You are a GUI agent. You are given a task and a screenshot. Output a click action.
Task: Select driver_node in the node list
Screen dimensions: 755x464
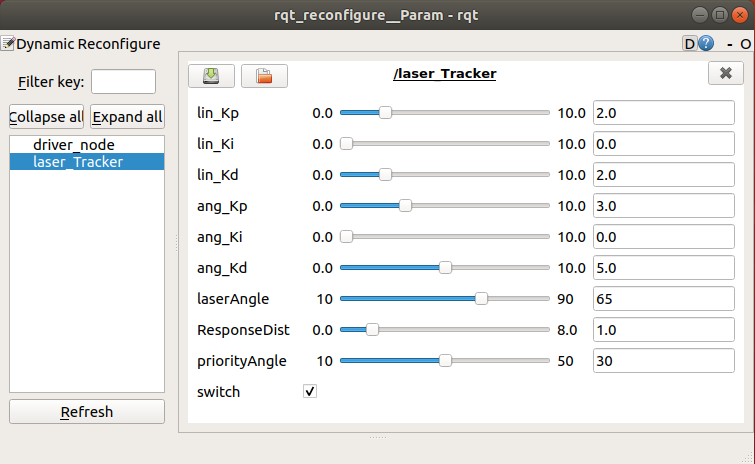click(x=87, y=144)
